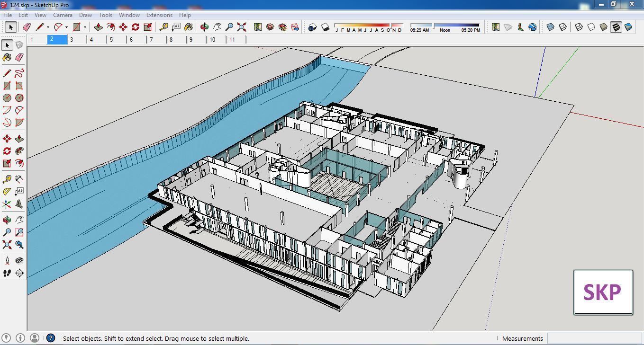Click the Add Location icon

pyautogui.click(x=496, y=27)
